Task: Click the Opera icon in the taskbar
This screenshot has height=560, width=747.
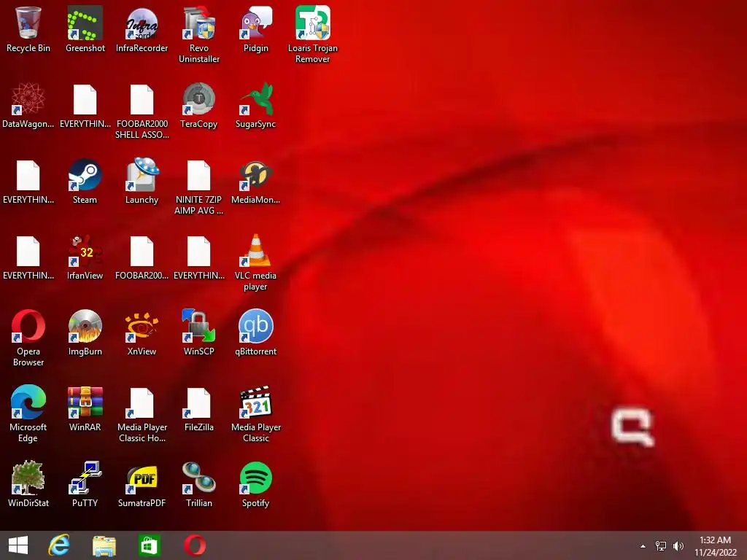Action: [195, 545]
